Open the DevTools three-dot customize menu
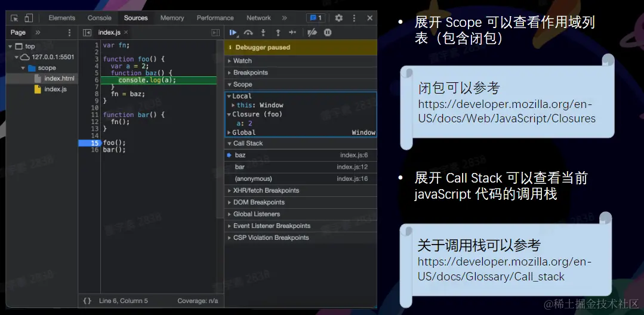Viewport: 644px width, 315px height. (x=354, y=18)
